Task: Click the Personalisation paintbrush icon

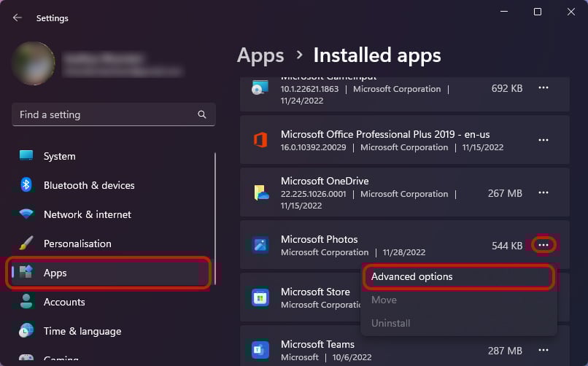Action: pyautogui.click(x=26, y=243)
